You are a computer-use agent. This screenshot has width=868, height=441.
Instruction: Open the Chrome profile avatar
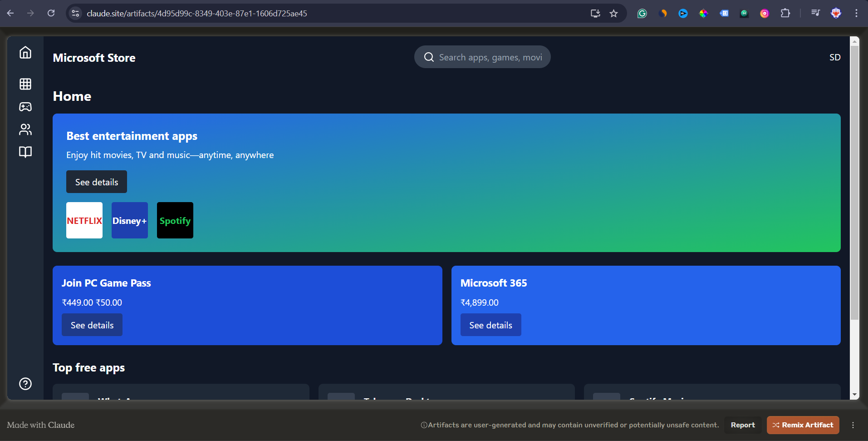836,13
